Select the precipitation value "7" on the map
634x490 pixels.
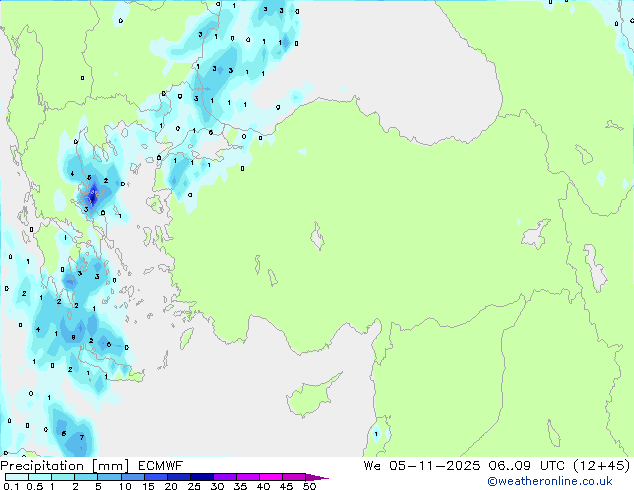(82, 437)
